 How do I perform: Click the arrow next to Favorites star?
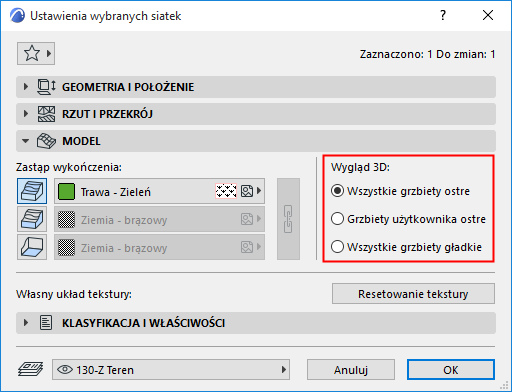pos(49,53)
